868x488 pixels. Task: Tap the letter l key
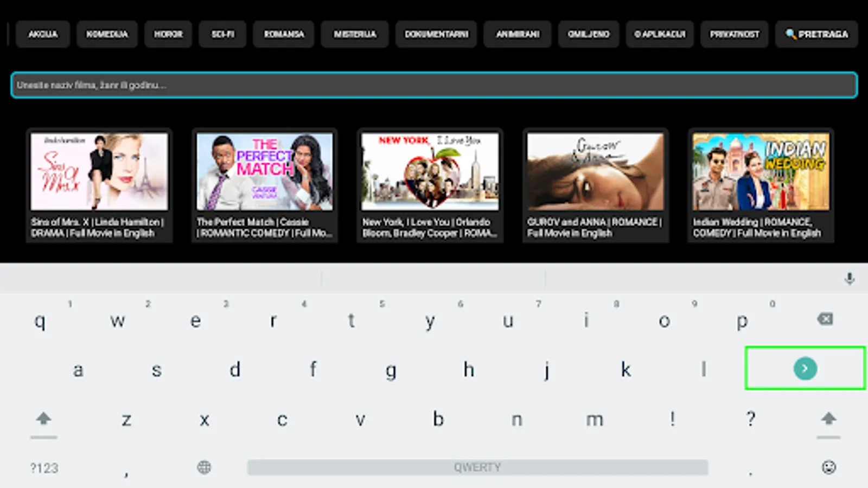pos(704,369)
